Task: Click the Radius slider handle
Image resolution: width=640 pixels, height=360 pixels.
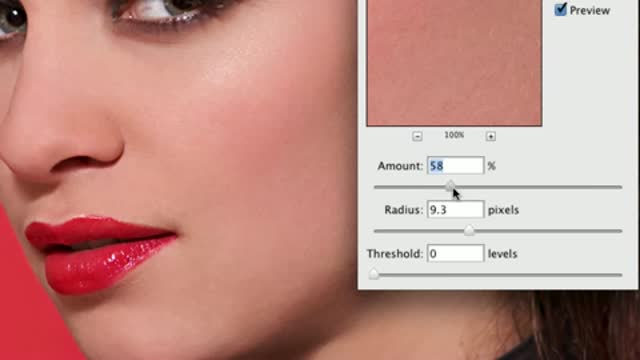Action: 469,231
